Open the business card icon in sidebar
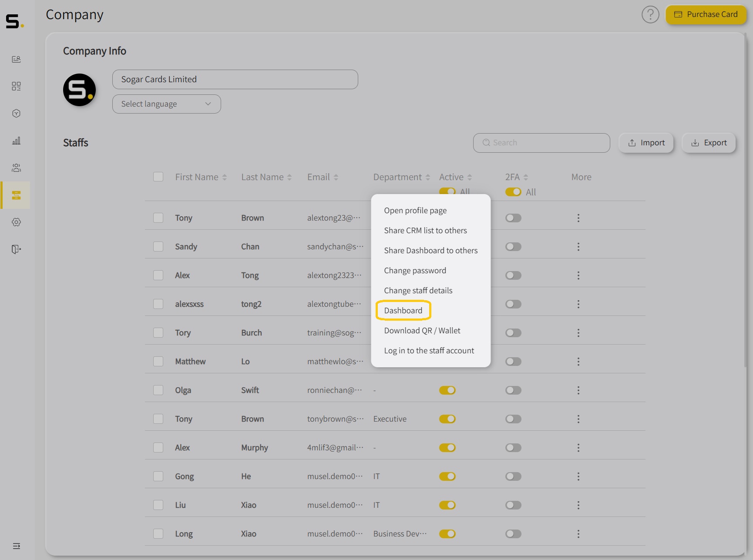Viewport: 753px width, 560px height. pyautogui.click(x=16, y=59)
